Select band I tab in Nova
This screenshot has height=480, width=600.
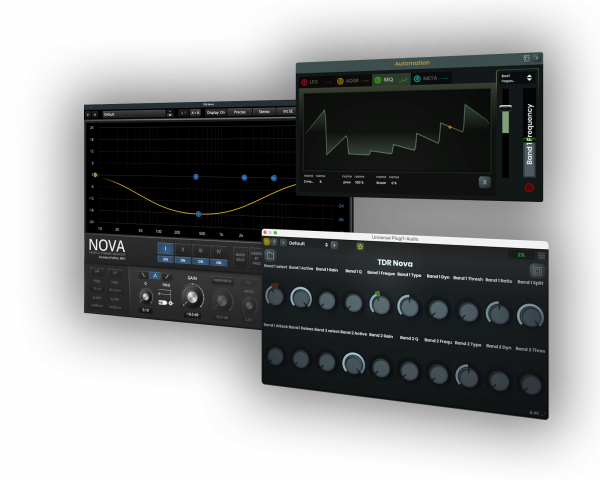point(166,249)
